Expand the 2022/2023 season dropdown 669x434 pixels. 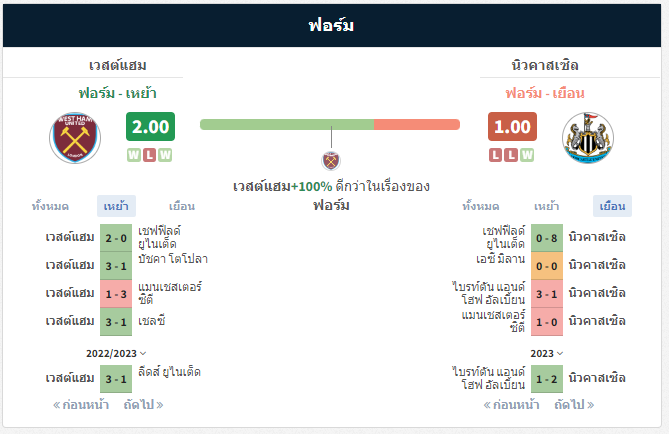[x=116, y=353]
